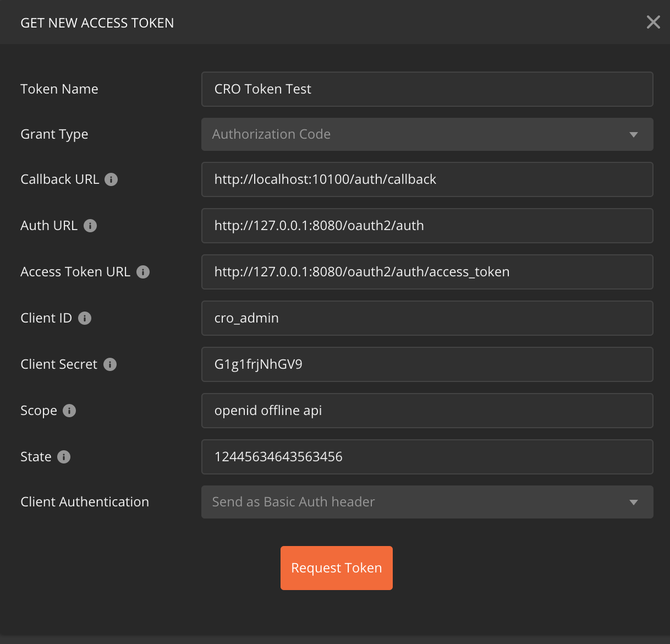Click the Callback URL info icon

(x=111, y=179)
